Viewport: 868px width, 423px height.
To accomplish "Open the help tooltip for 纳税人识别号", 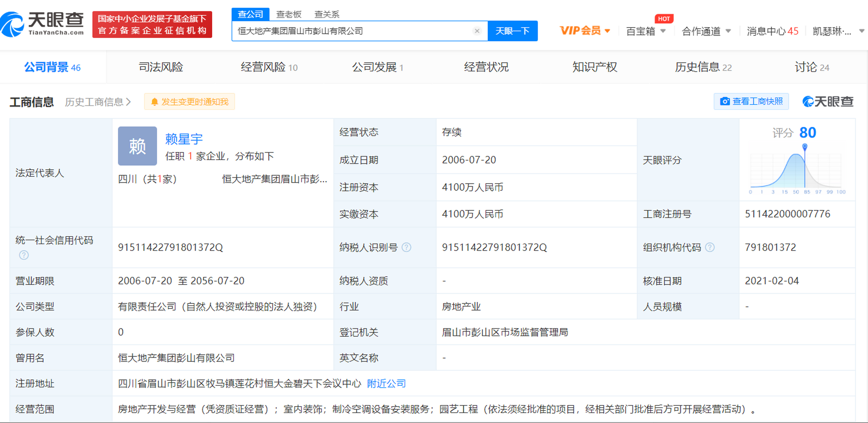I will (x=406, y=247).
